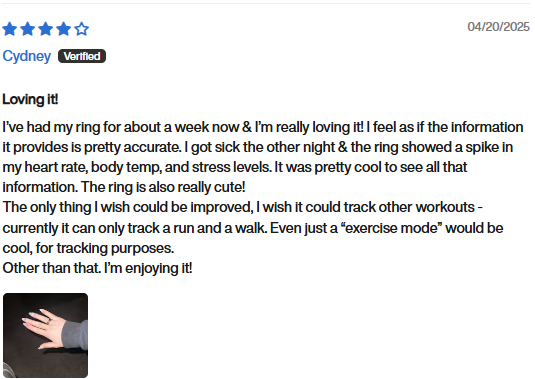Click the line starting 'The only thing I wish'

click(x=242, y=207)
